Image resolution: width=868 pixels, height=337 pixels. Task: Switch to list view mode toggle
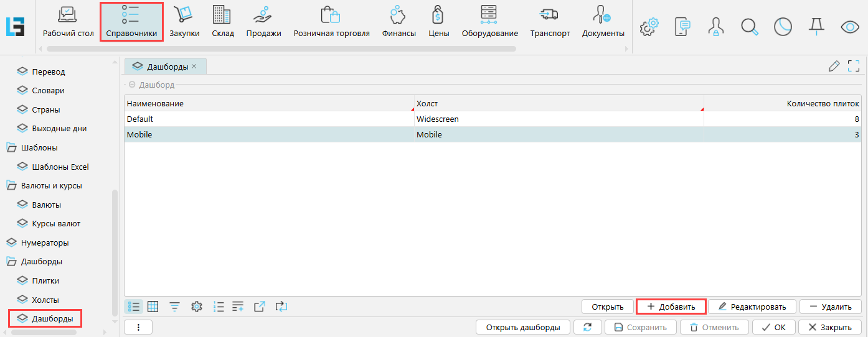[133, 307]
